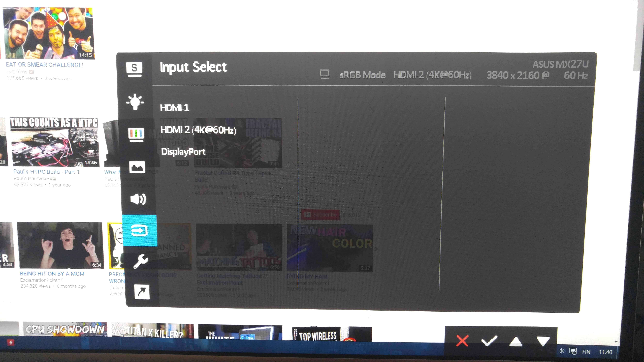
Task: Open System Setup wrench icon
Action: (141, 261)
